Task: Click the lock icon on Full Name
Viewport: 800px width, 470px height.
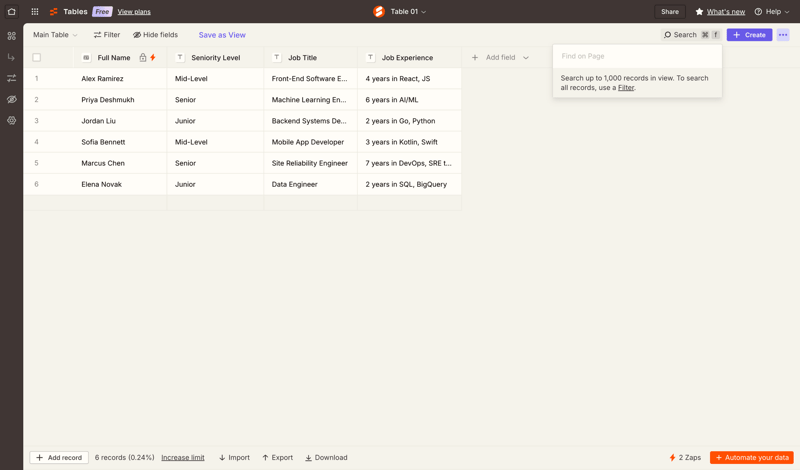Action: (x=143, y=58)
